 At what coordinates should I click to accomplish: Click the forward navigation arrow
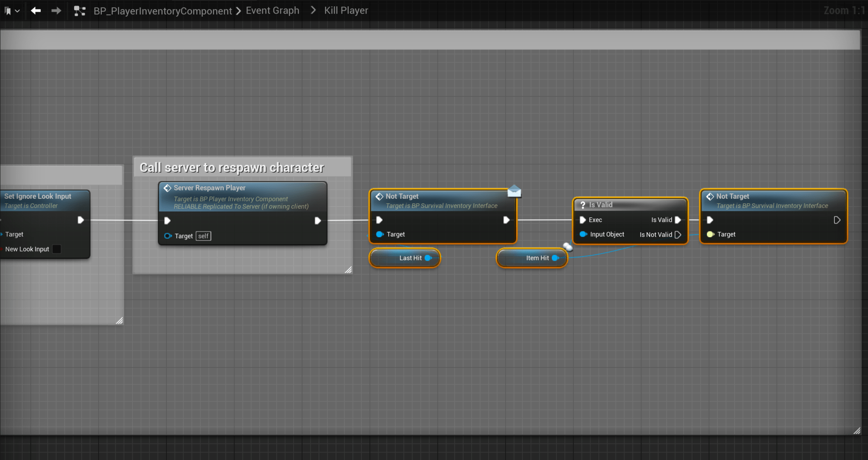pyautogui.click(x=56, y=10)
